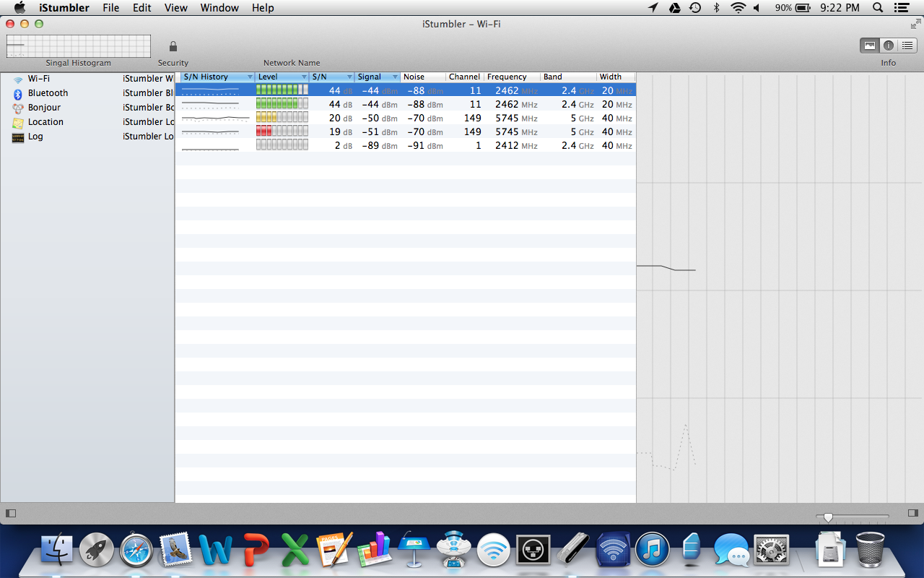
Task: Launch Microsoft PowerPoint from the Dock
Action: pyautogui.click(x=256, y=550)
